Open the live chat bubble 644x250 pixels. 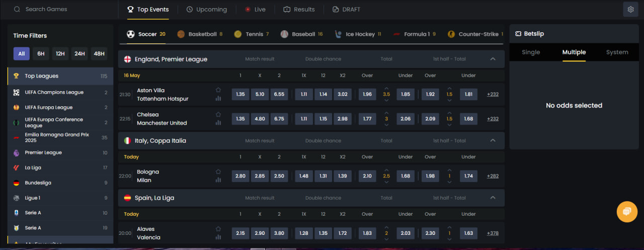tap(626, 212)
